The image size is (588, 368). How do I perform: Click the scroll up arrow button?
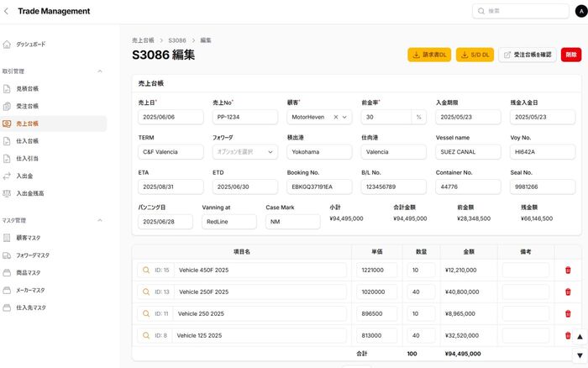580,337
